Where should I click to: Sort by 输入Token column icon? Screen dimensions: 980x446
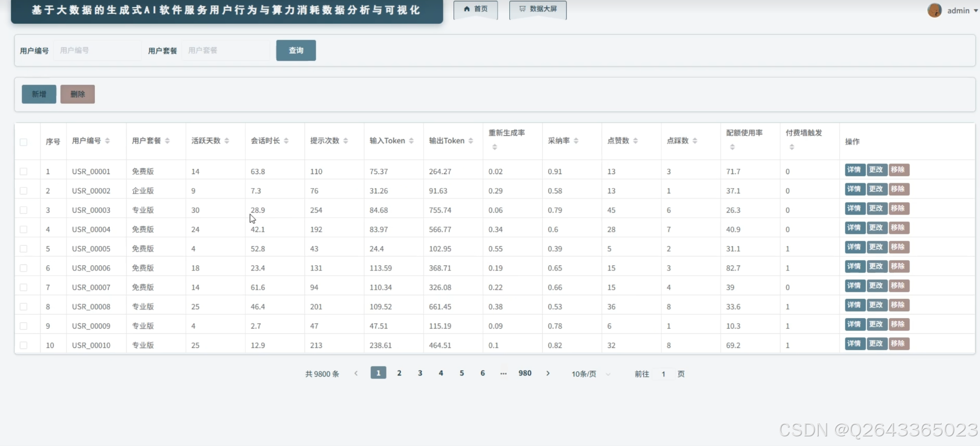tap(411, 141)
